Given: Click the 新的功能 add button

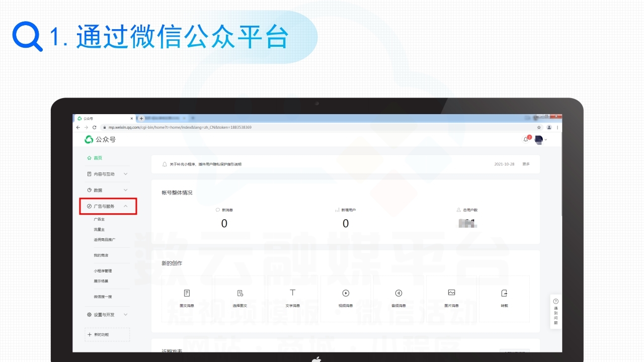Looking at the screenshot, I should (x=107, y=334).
